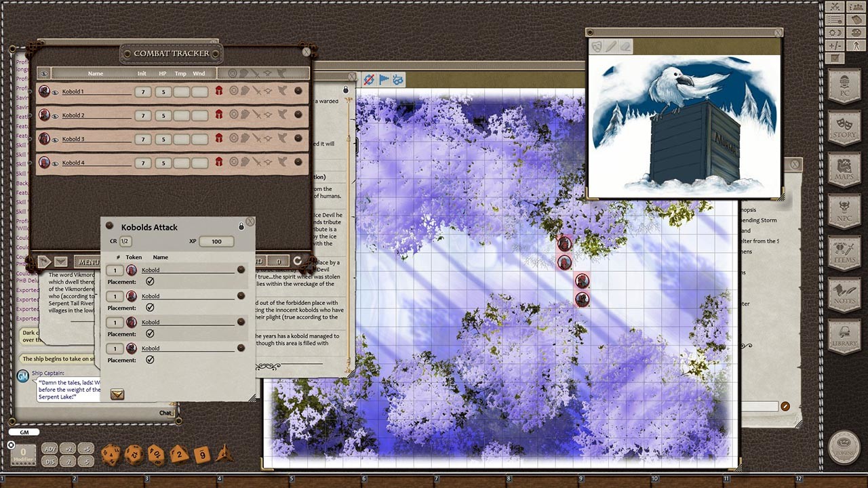Toggle Kobold 1's visibility eye in the Combat Tracker

54,91
